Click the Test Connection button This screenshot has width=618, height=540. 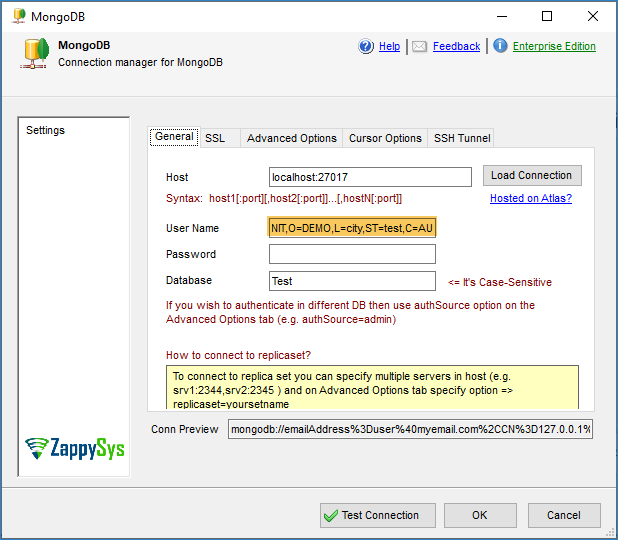(370, 515)
